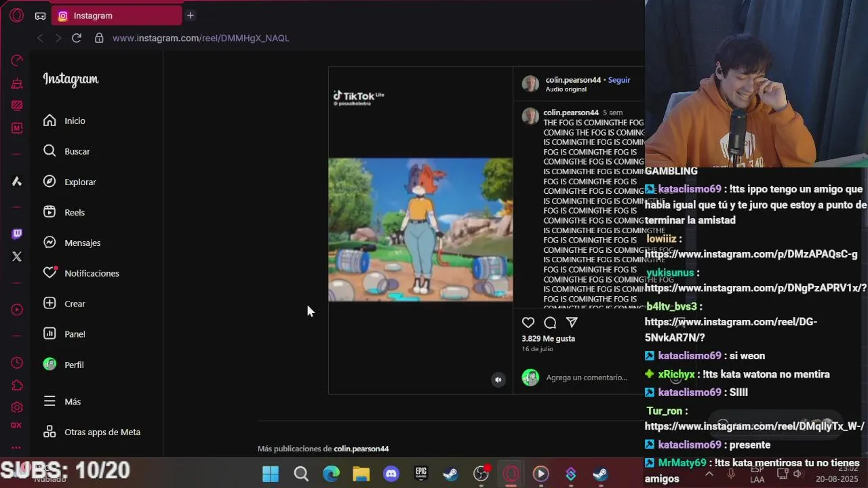Viewport: 868px width, 488px height.
Task: Open GX Cleaner icon in Opera sidebar
Action: pyautogui.click(x=17, y=83)
